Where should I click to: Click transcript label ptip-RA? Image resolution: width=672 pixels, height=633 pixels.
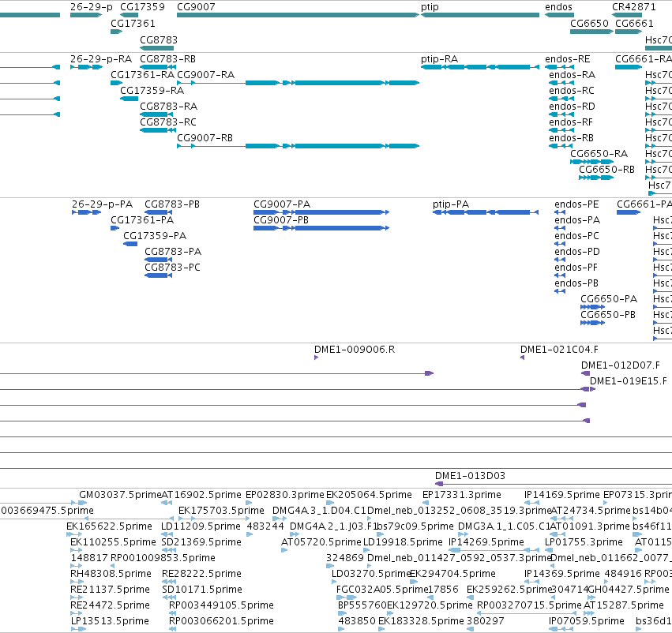click(x=439, y=59)
